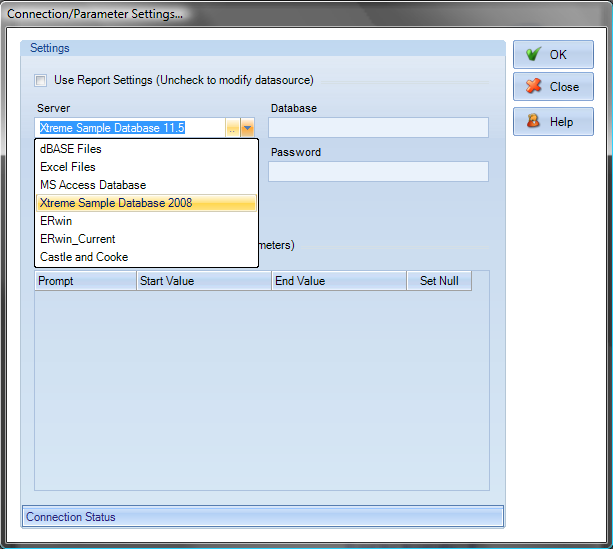Click the Connection Status bar
This screenshot has width=613, height=549.
coord(263,517)
